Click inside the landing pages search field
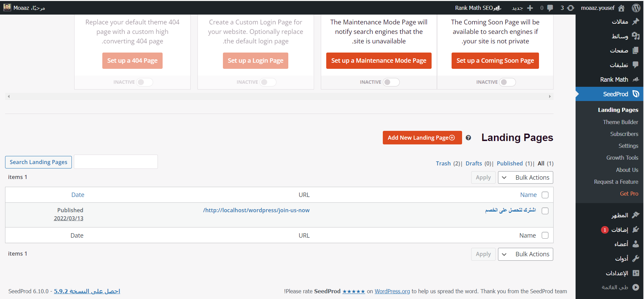 116,162
